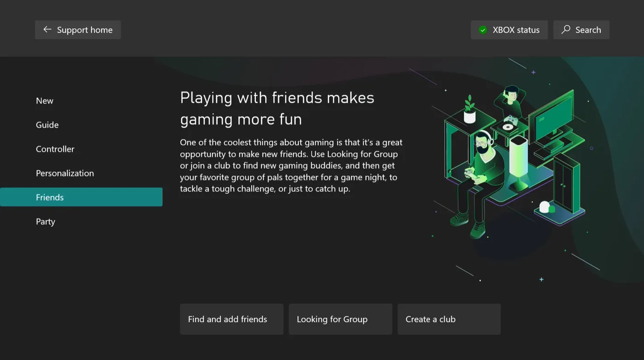
Task: Open the Looking for Group tile
Action: tap(340, 319)
